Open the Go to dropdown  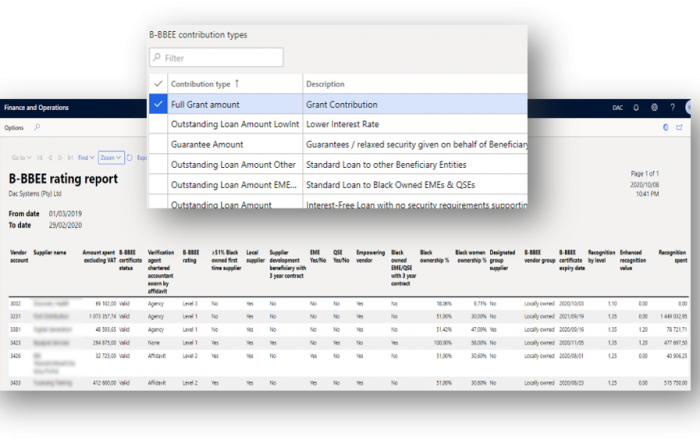tap(20, 157)
